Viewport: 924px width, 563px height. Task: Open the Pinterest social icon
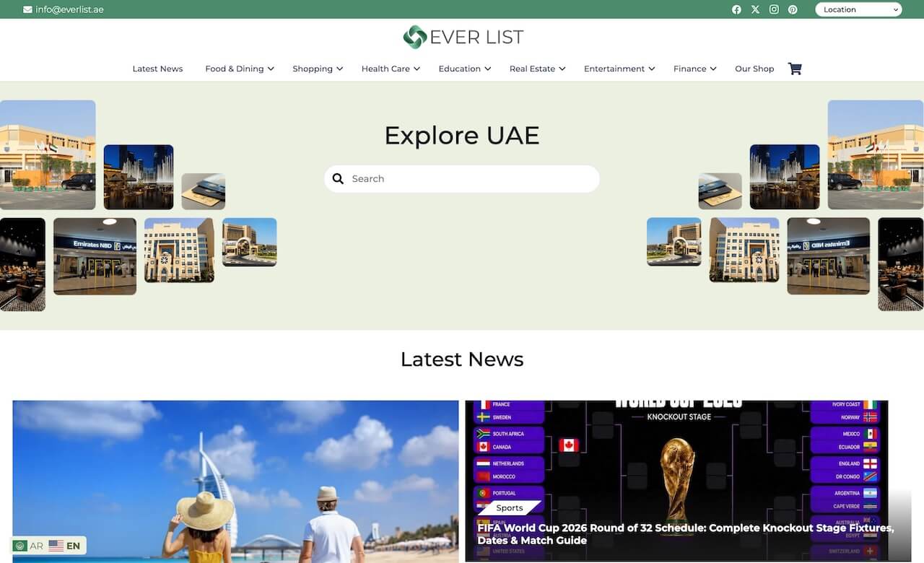pyautogui.click(x=793, y=9)
